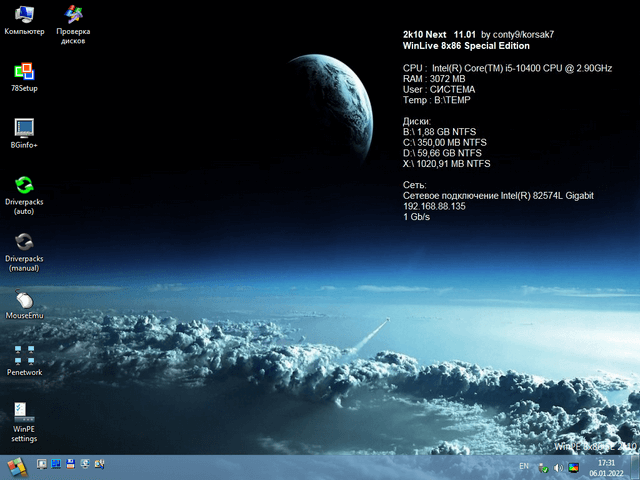Open the Penetwork desktop icon
The width and height of the screenshot is (640, 480).
24,361
